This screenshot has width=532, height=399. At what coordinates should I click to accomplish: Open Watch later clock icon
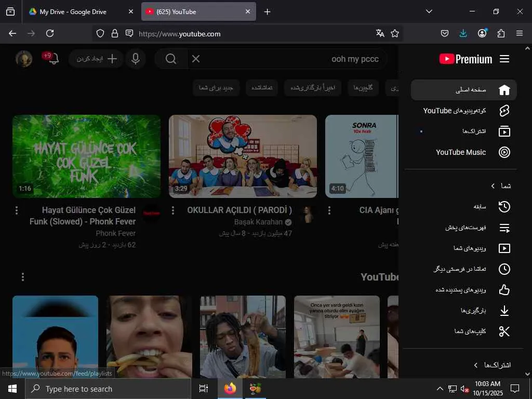(x=504, y=269)
